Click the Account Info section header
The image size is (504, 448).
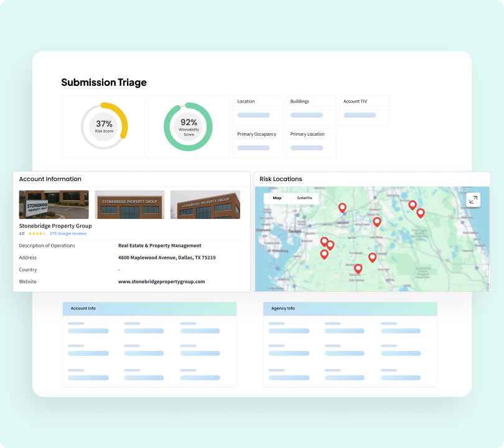click(149, 309)
